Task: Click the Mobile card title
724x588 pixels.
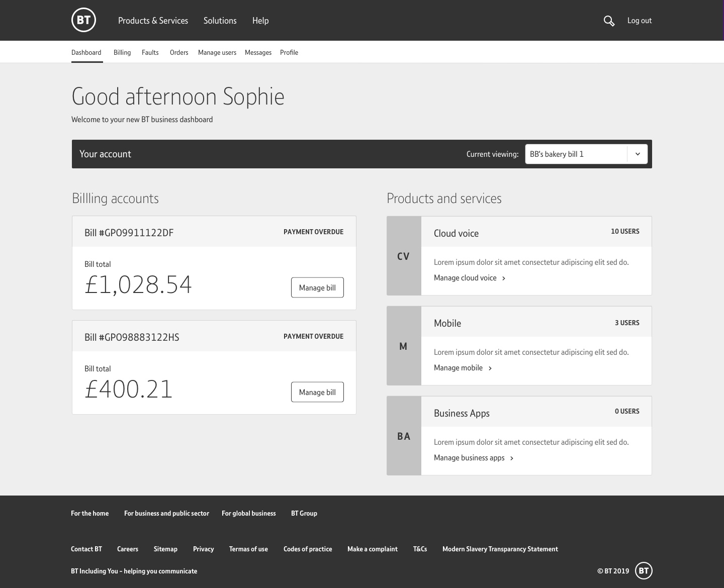Action: tap(447, 323)
